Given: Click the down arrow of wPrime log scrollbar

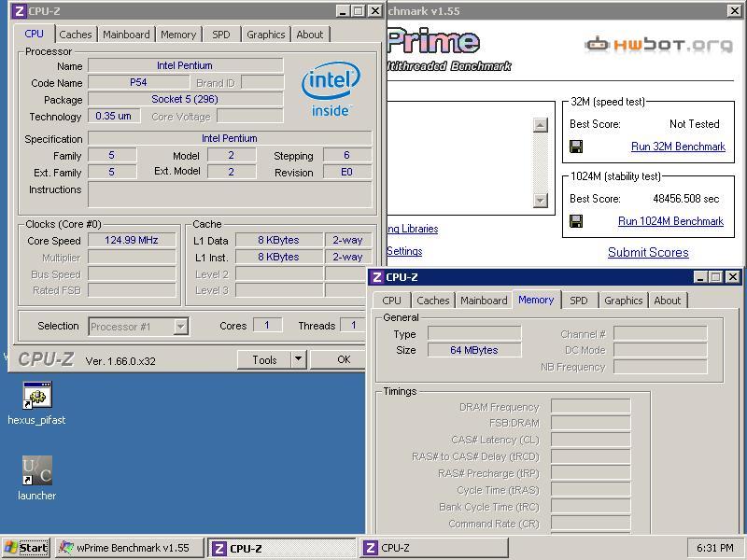Looking at the screenshot, I should point(540,200).
